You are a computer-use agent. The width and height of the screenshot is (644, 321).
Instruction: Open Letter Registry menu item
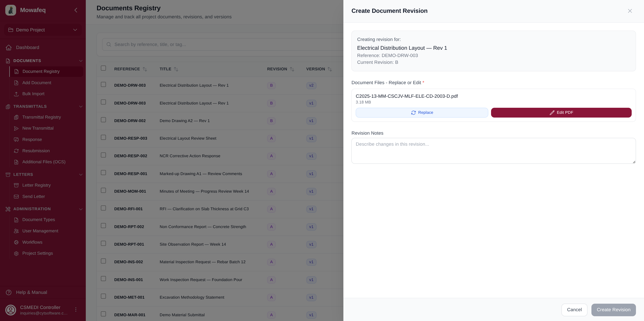(46, 185)
